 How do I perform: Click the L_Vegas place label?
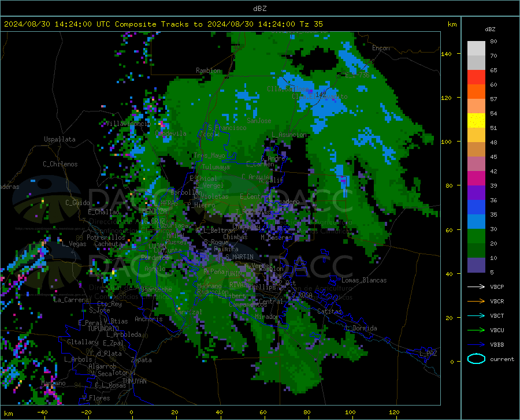pyautogui.click(x=74, y=244)
